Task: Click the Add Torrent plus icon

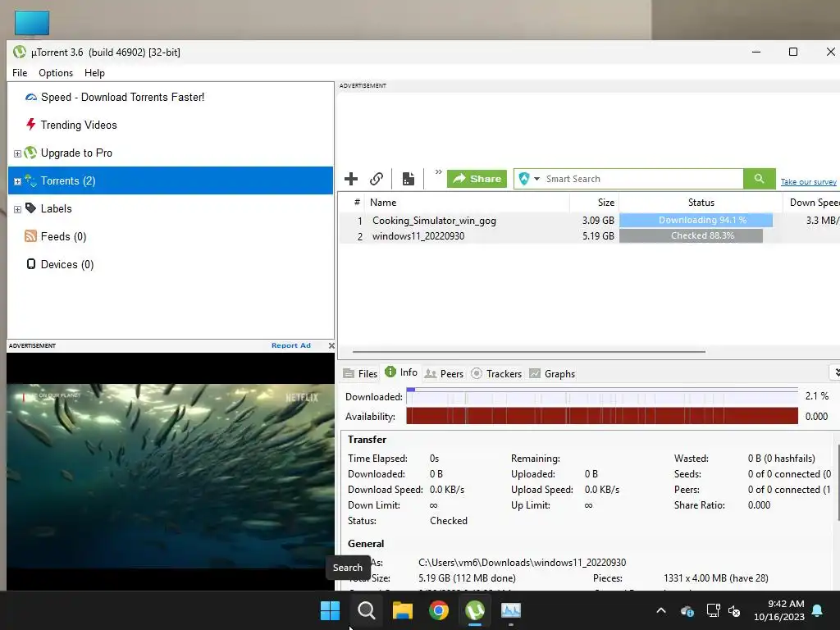Action: pos(351,179)
